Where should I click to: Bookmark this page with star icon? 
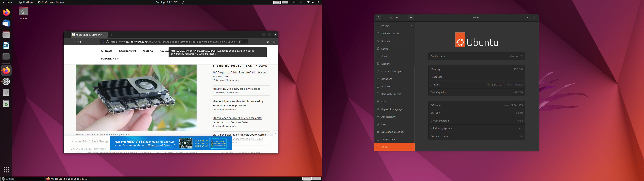coord(245,42)
